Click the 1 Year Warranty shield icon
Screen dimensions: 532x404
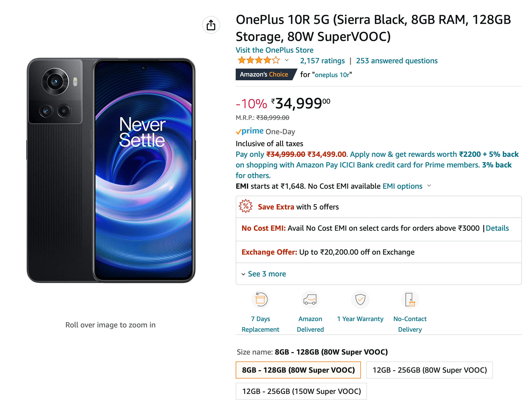click(x=360, y=300)
